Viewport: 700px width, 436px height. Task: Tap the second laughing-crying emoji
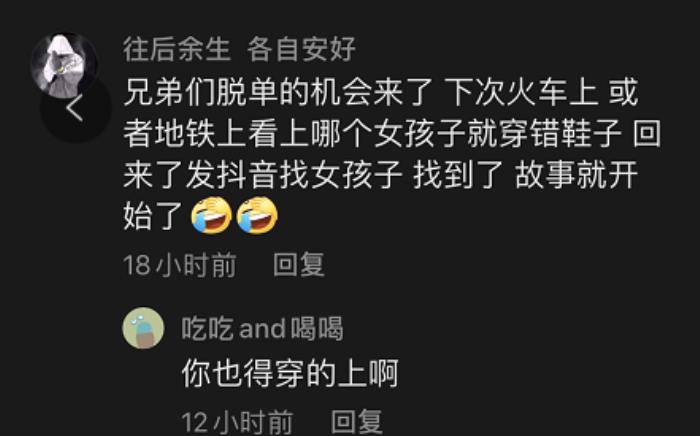257,216
